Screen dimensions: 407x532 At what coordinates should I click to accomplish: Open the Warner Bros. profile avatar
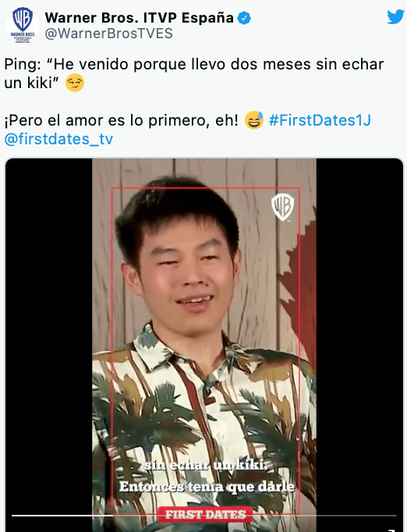click(x=23, y=25)
